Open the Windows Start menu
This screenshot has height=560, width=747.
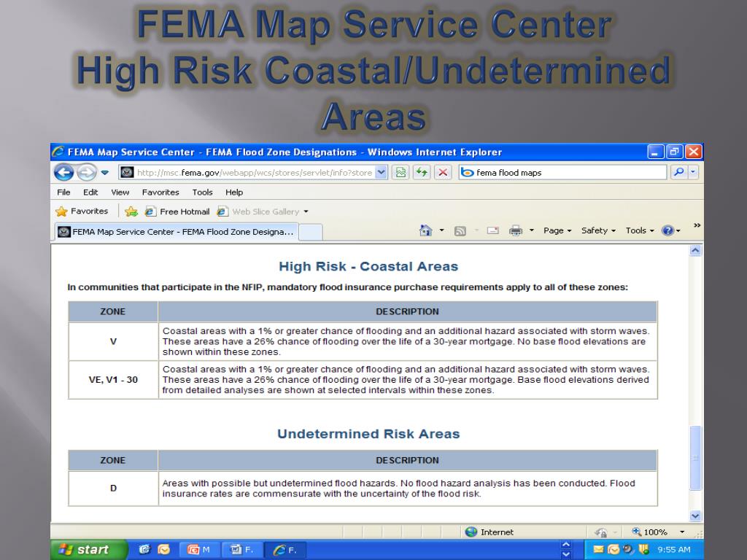pos(89,550)
